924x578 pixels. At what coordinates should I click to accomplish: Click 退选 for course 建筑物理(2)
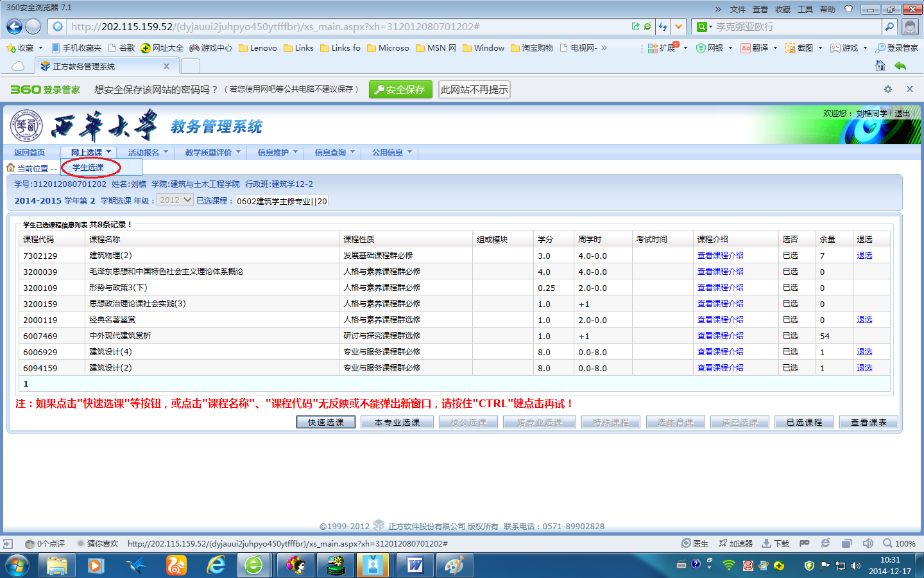[864, 256]
